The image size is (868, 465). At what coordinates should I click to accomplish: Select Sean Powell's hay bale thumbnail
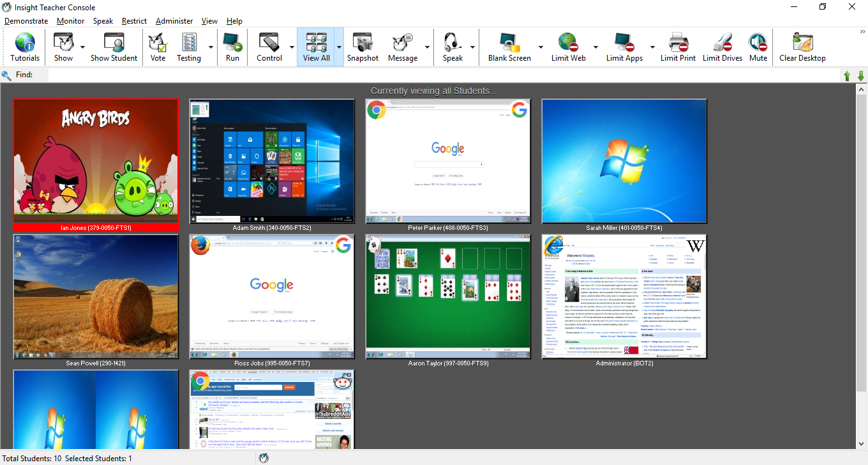[96, 296]
